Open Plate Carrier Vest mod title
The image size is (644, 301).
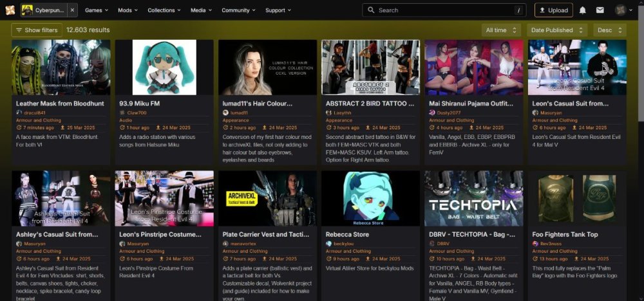coord(266,235)
